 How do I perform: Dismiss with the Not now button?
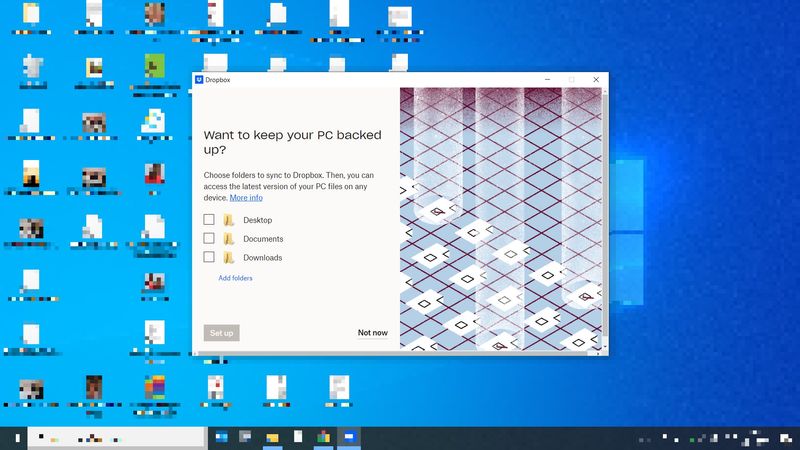[372, 333]
